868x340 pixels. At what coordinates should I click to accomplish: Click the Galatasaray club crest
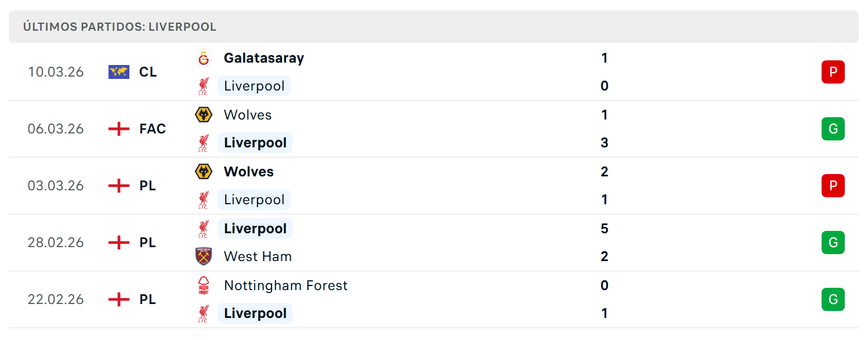[203, 58]
